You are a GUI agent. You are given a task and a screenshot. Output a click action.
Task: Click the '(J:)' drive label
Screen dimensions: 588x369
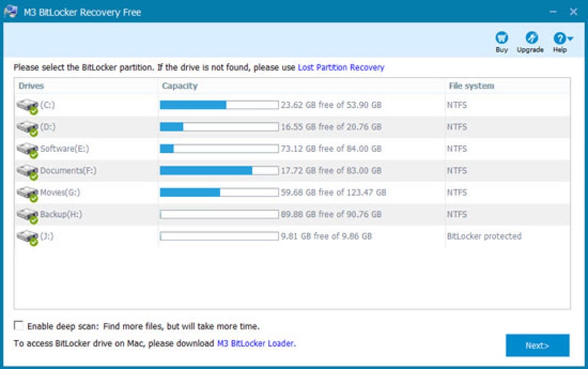(47, 236)
